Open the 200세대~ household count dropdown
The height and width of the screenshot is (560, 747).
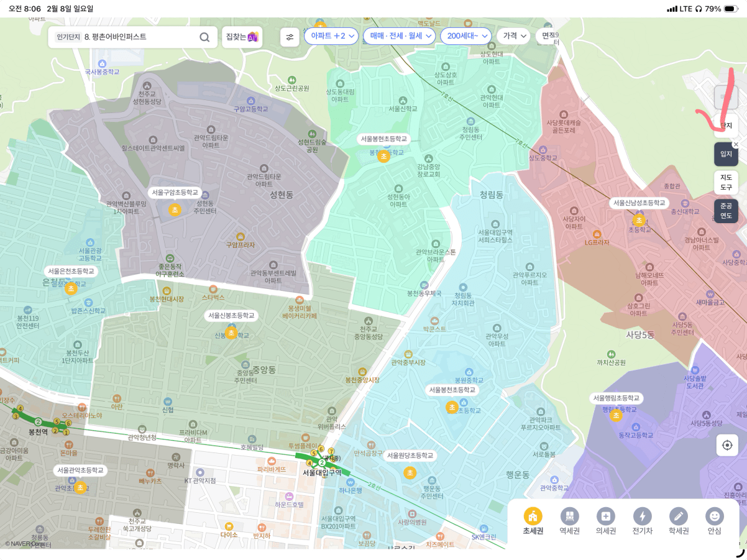[x=465, y=36]
